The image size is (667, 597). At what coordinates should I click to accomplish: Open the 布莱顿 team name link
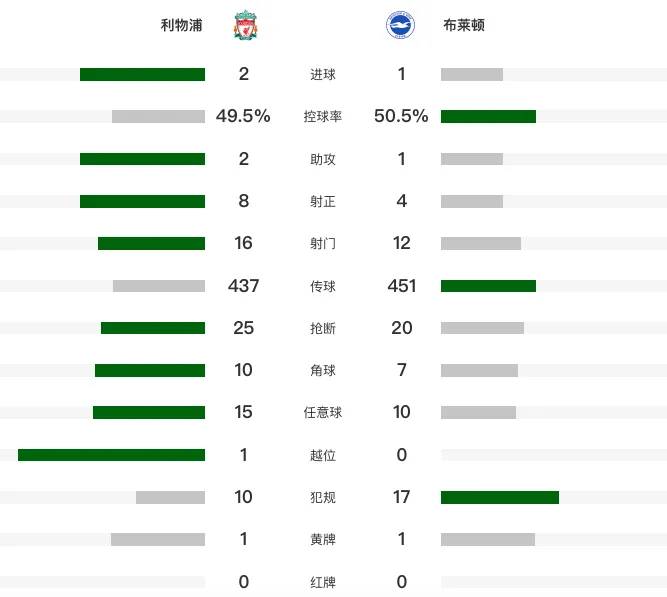point(464,25)
